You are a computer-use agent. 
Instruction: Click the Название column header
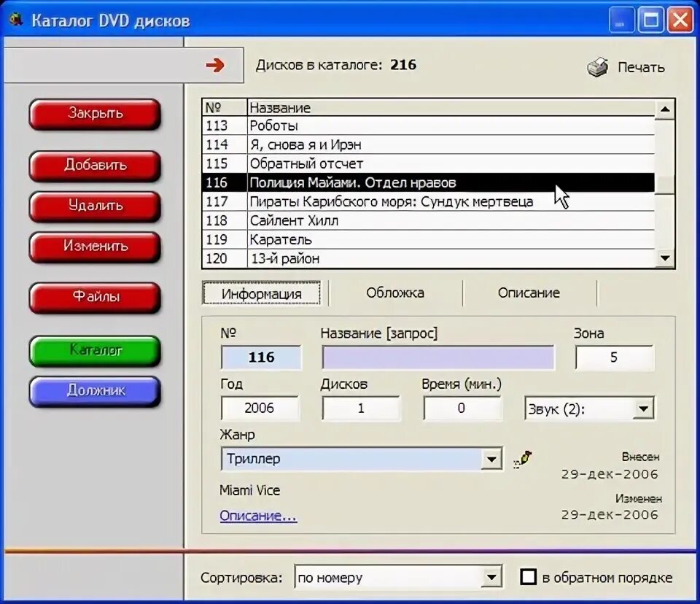[451, 108]
